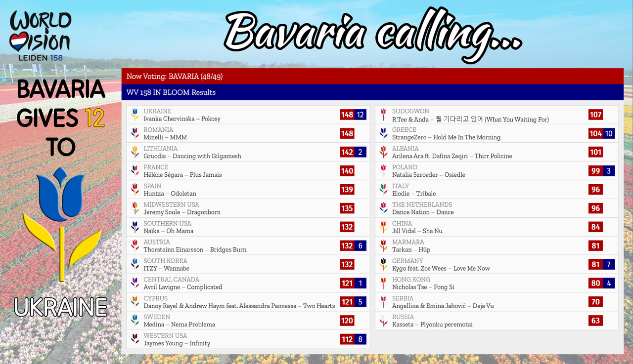The width and height of the screenshot is (633, 364).
Task: Click Ukraine's 148 total score badge
Action: pyautogui.click(x=347, y=115)
